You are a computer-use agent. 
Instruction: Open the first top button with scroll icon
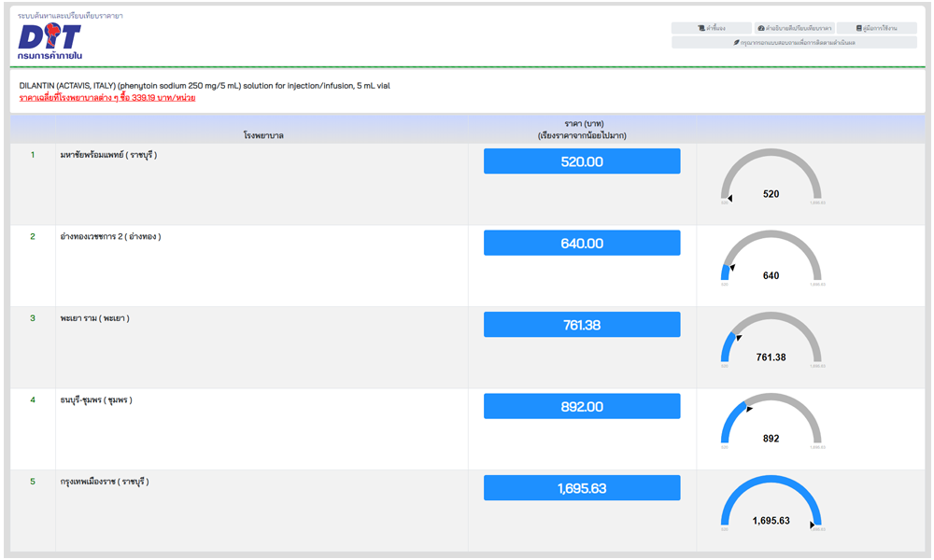click(x=711, y=28)
